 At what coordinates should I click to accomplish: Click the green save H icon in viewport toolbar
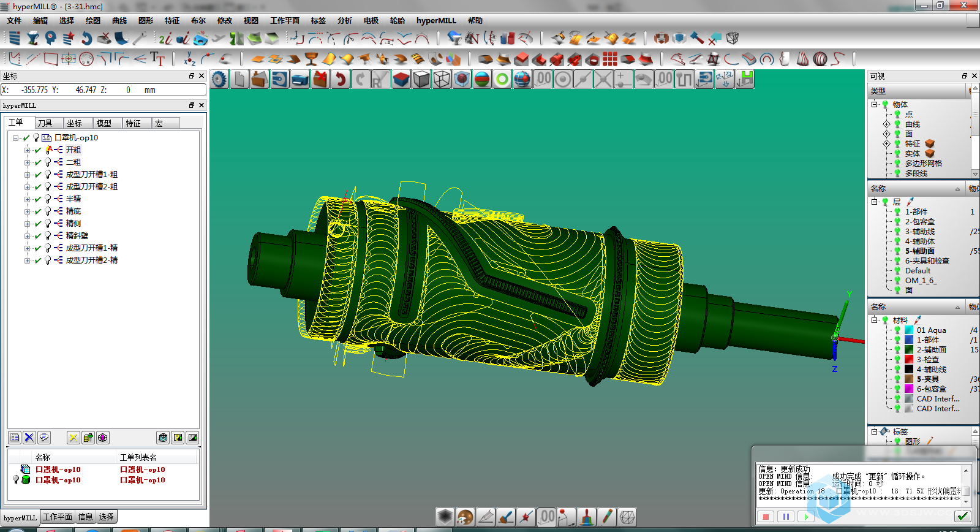click(745, 79)
